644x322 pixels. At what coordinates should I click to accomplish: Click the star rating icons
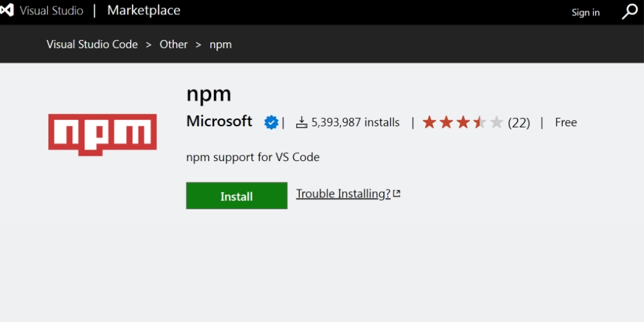coord(463,122)
